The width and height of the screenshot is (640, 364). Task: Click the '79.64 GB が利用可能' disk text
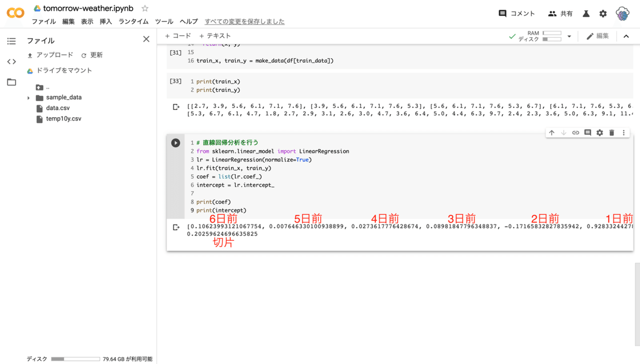(x=127, y=359)
